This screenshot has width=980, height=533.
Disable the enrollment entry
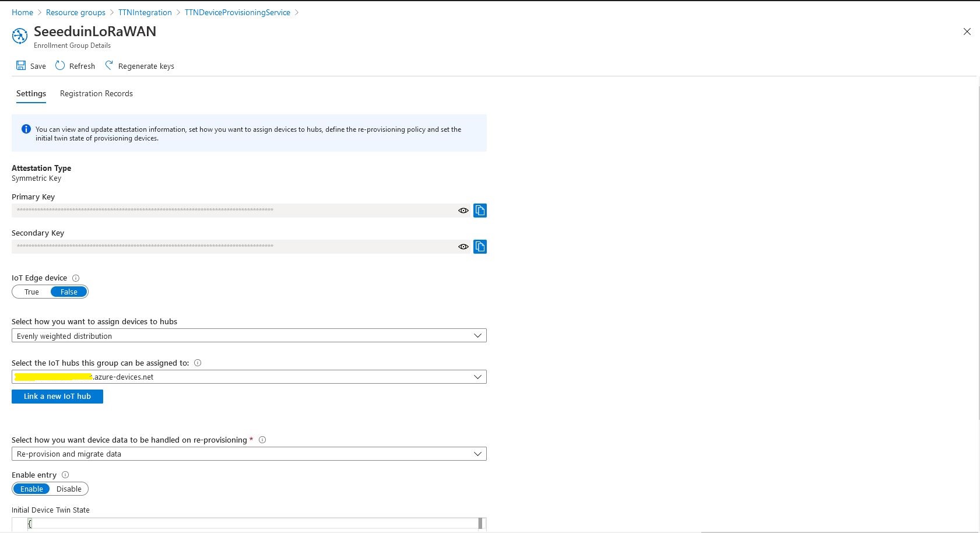69,489
